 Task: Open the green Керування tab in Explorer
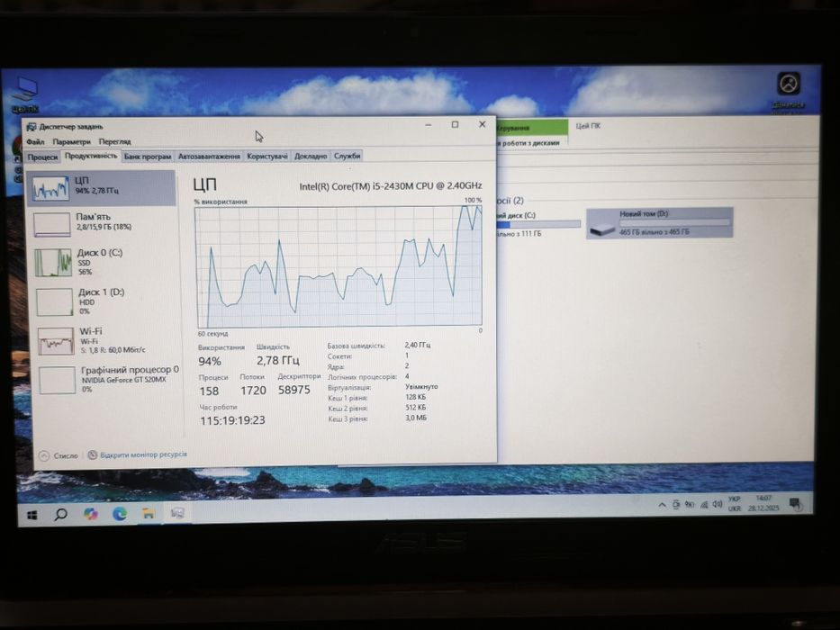pyautogui.click(x=532, y=128)
